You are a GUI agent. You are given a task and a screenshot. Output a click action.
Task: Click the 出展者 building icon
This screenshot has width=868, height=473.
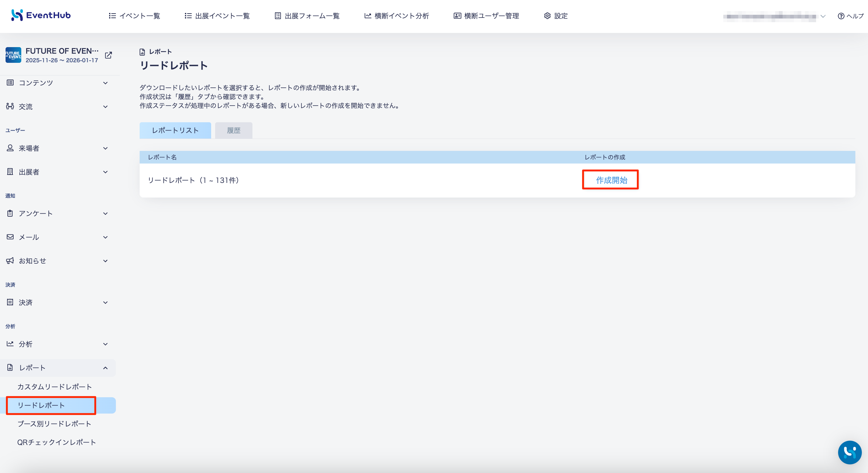point(10,172)
